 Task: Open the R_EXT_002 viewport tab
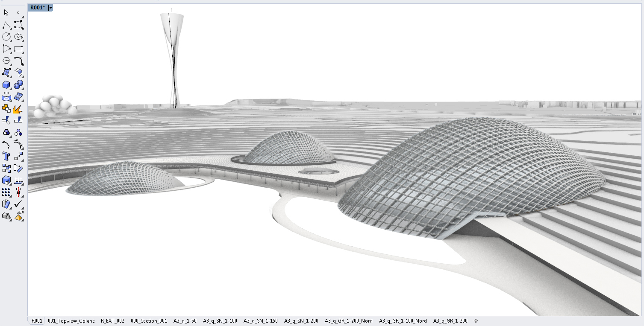tap(112, 321)
